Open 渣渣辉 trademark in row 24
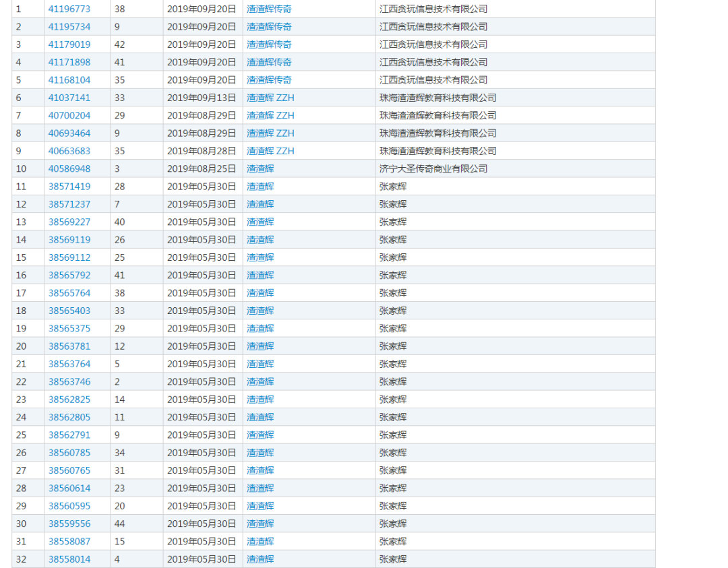 click(x=260, y=417)
